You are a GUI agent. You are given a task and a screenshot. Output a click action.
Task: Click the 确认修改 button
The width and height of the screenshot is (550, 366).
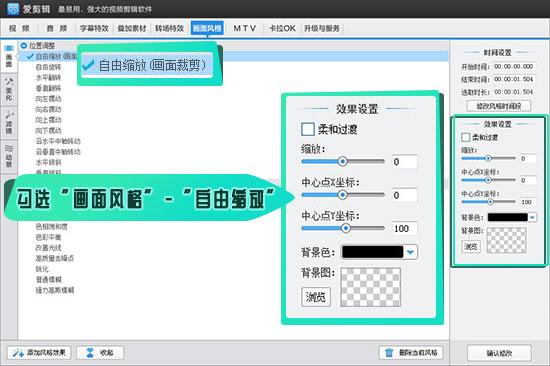(499, 353)
